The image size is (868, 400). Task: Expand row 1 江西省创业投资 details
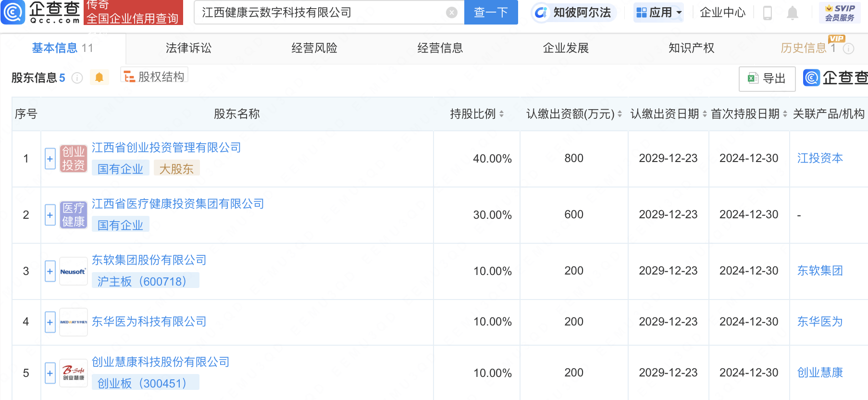pyautogui.click(x=50, y=159)
